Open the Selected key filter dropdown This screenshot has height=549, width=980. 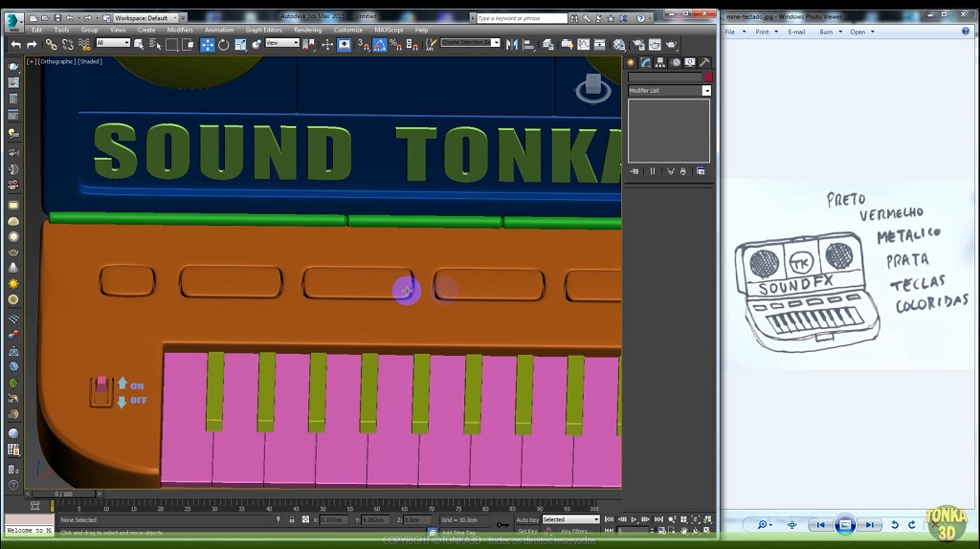570,519
